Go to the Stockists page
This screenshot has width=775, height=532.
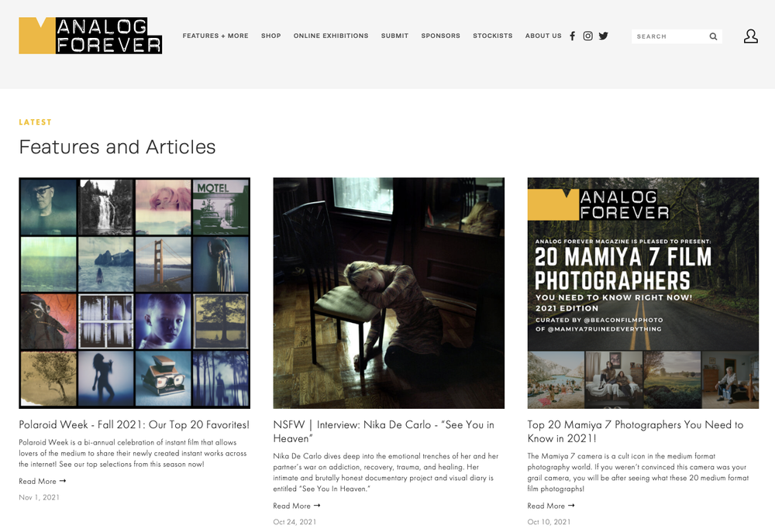click(493, 36)
